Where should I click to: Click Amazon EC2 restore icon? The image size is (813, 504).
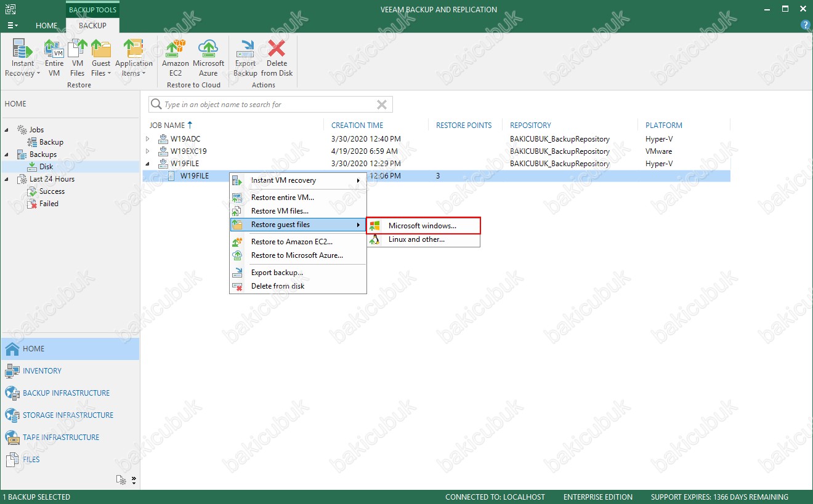click(176, 58)
